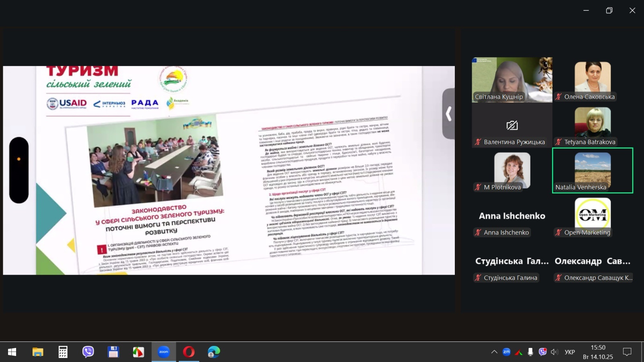Click the Світлана Кушнір video tile
This screenshot has height=362, width=644.
(x=512, y=79)
